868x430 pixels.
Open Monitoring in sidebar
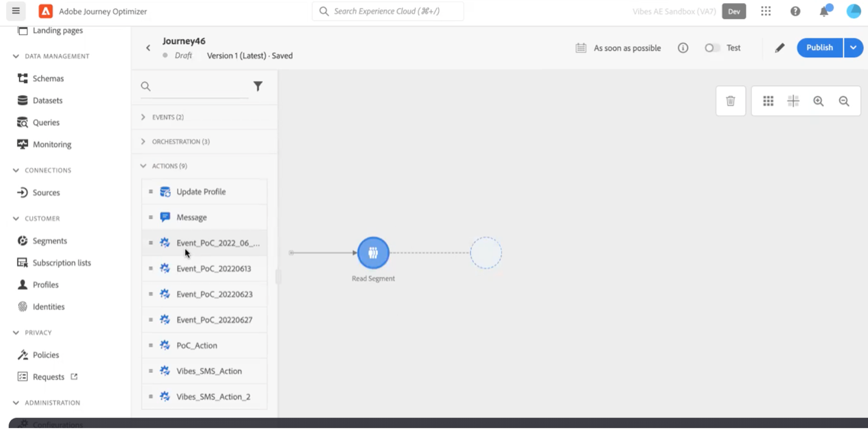[52, 144]
